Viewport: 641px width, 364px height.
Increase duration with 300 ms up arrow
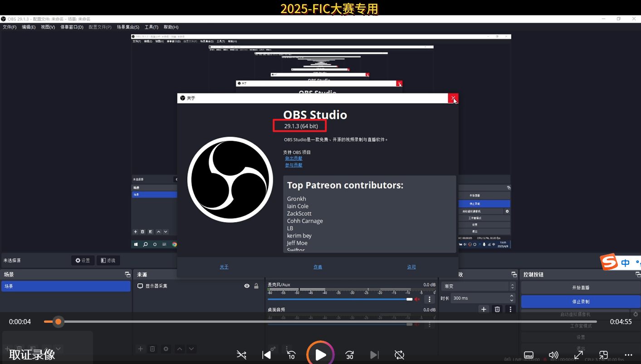click(512, 296)
